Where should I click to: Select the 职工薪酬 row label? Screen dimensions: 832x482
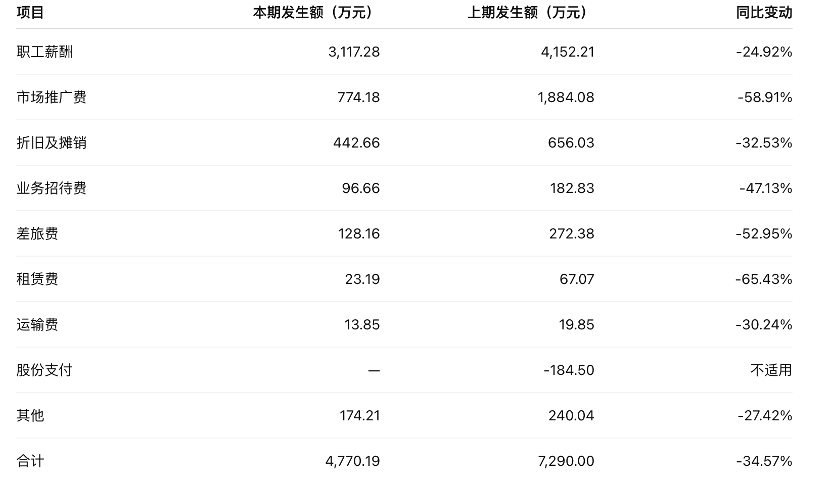point(44,52)
